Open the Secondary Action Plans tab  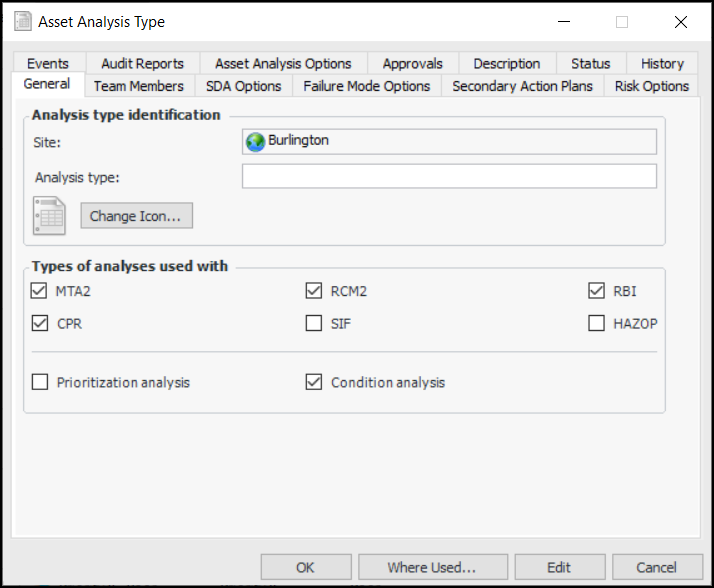(522, 86)
